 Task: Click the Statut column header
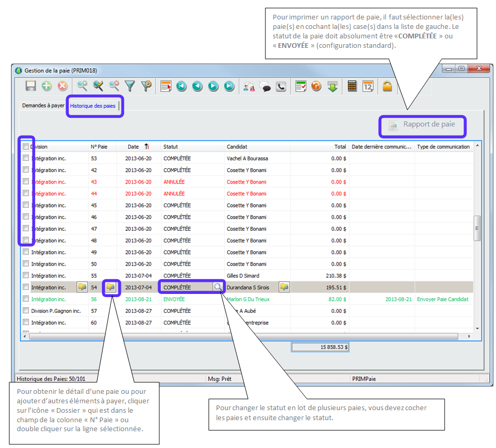tap(171, 147)
